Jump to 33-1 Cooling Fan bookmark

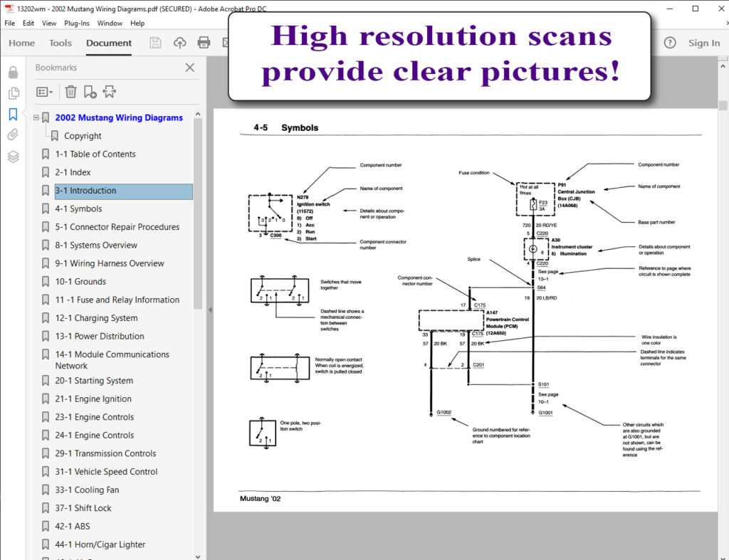click(87, 490)
